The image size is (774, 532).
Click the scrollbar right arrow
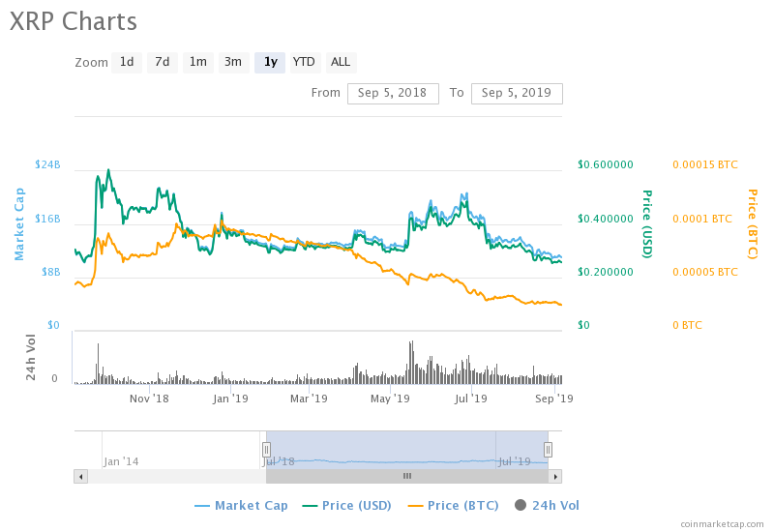[555, 476]
